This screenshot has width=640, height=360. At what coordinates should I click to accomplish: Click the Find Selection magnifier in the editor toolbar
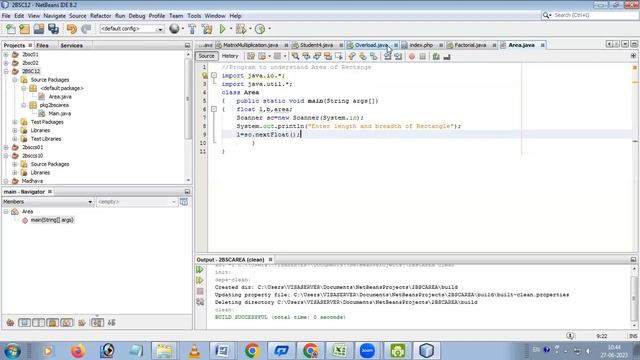point(295,56)
